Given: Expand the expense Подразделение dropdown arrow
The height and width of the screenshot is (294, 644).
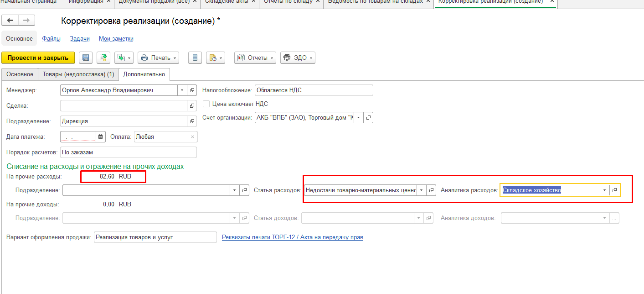Looking at the screenshot, I should click(235, 190).
